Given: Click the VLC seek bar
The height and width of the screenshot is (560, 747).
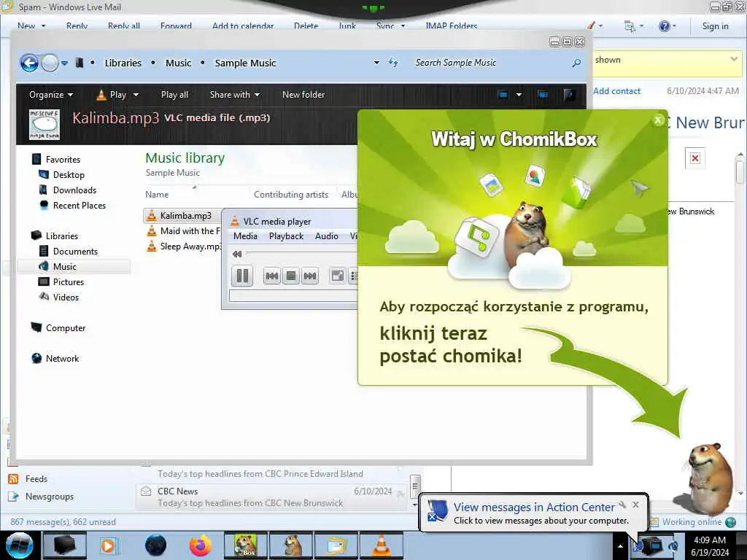Looking at the screenshot, I should (303, 253).
